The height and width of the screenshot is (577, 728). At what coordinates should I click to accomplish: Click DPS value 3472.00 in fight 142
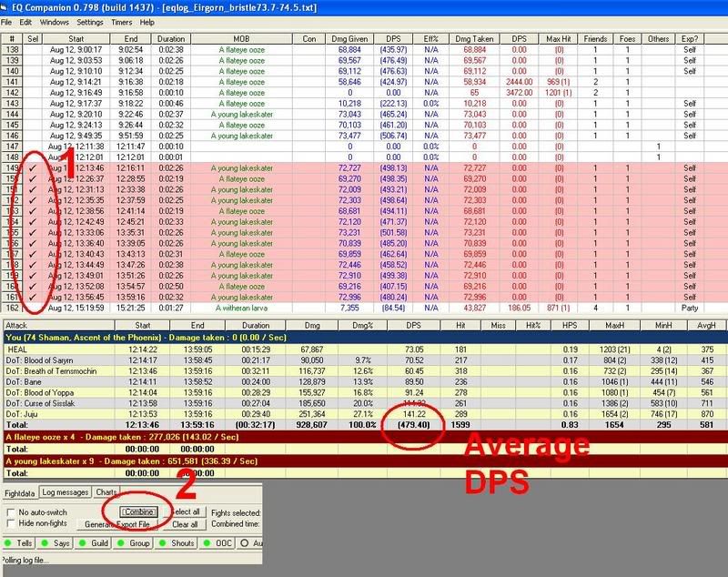click(519, 93)
